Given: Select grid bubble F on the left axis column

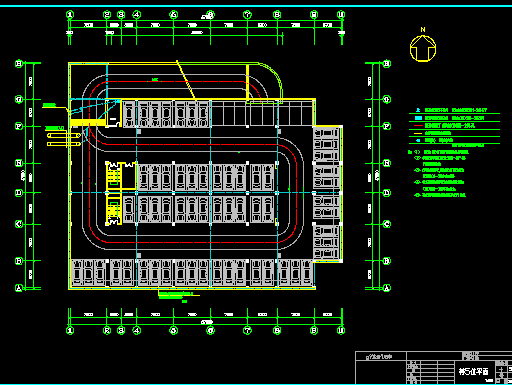Looking at the screenshot, I should click(19, 126).
